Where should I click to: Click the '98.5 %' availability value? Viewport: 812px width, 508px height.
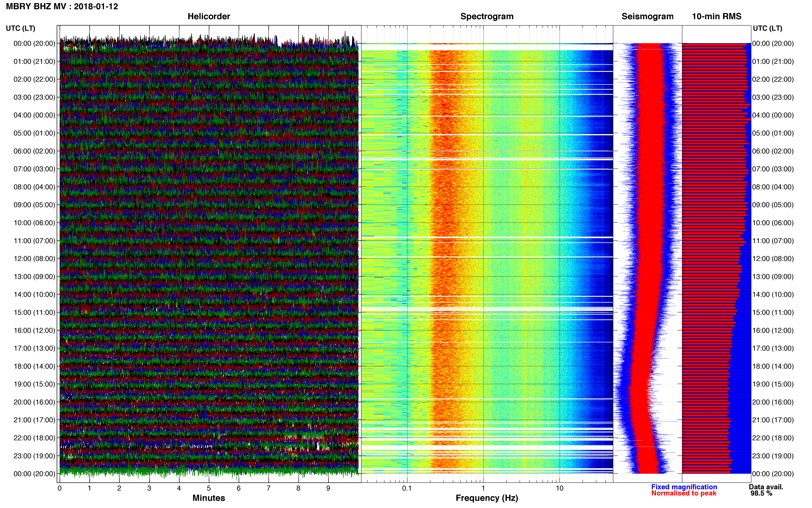[762, 494]
